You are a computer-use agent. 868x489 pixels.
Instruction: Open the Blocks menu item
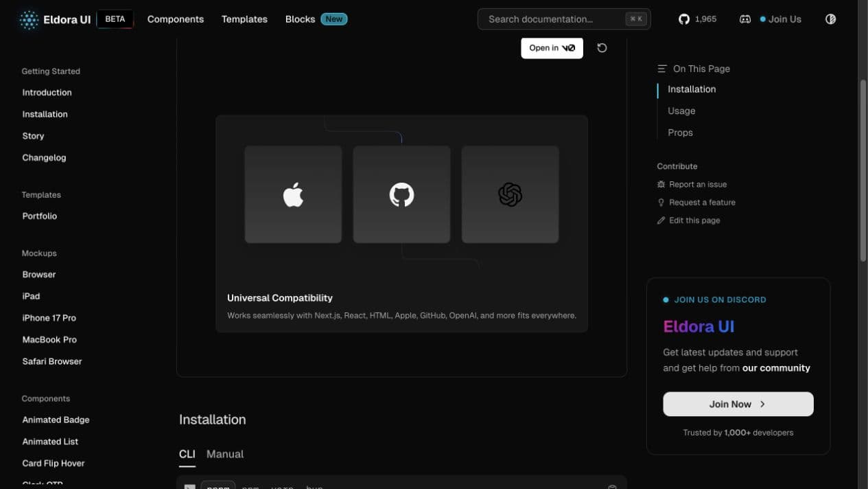pos(300,19)
